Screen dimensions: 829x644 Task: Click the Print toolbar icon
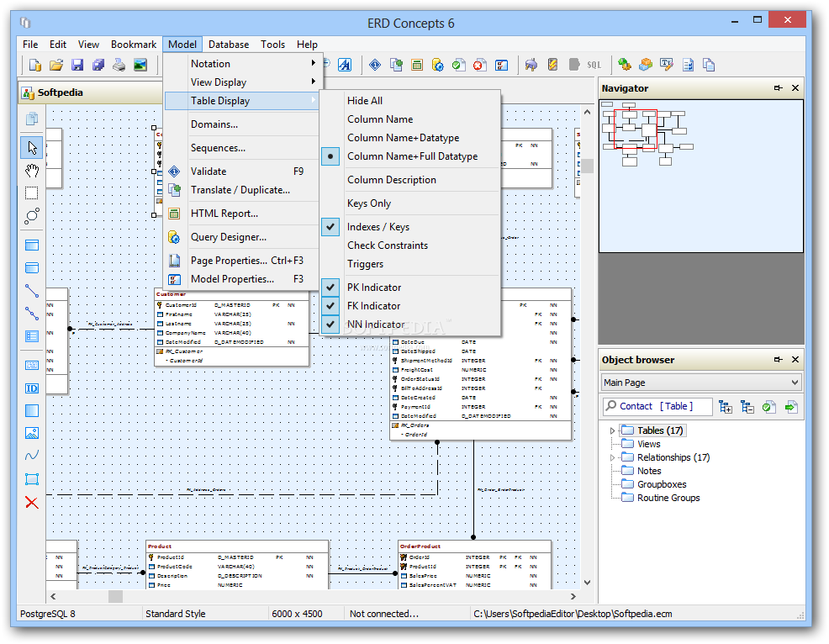(119, 65)
